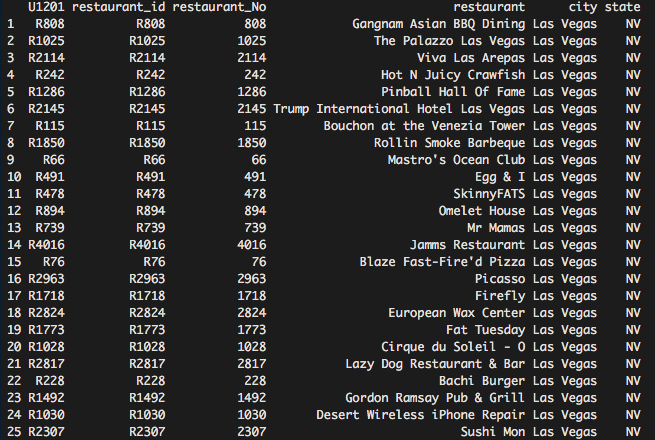Select 'Gangnam Asian BBQ Dining' restaurant name
The image size is (655, 440).
pyautogui.click(x=439, y=24)
